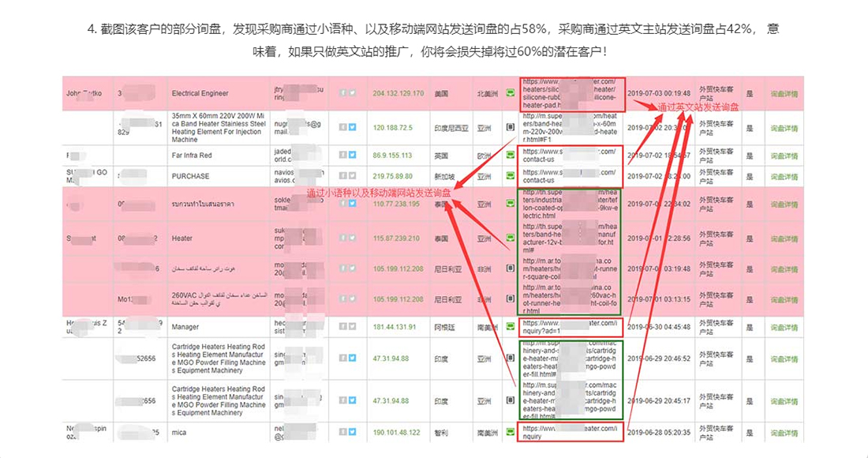Open 询盘详情 for the 2019-06-30 04:45:48 inquiry
This screenshot has height=458, width=868.
pos(784,325)
